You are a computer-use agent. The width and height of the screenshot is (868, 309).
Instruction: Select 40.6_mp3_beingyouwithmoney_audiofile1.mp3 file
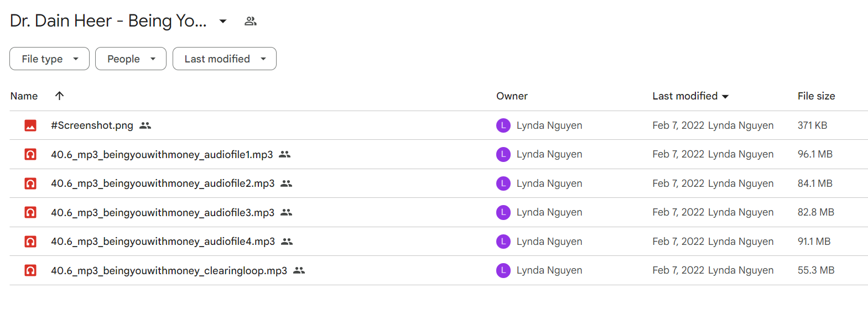coord(162,155)
